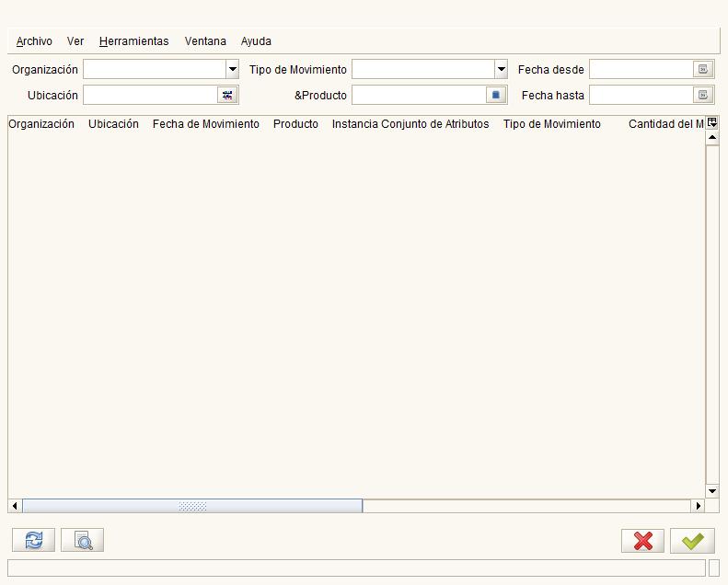
Task: Sort by the Organización column header
Action: tap(41, 124)
